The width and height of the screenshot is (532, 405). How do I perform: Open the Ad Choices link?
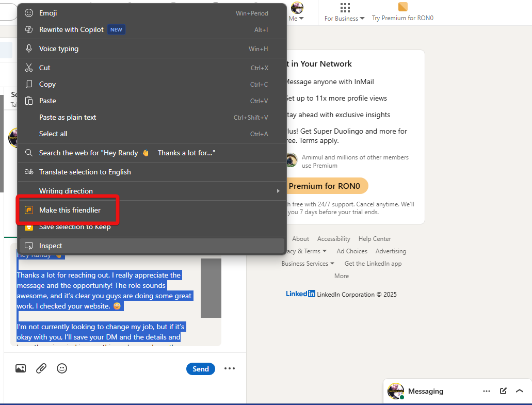tap(352, 251)
